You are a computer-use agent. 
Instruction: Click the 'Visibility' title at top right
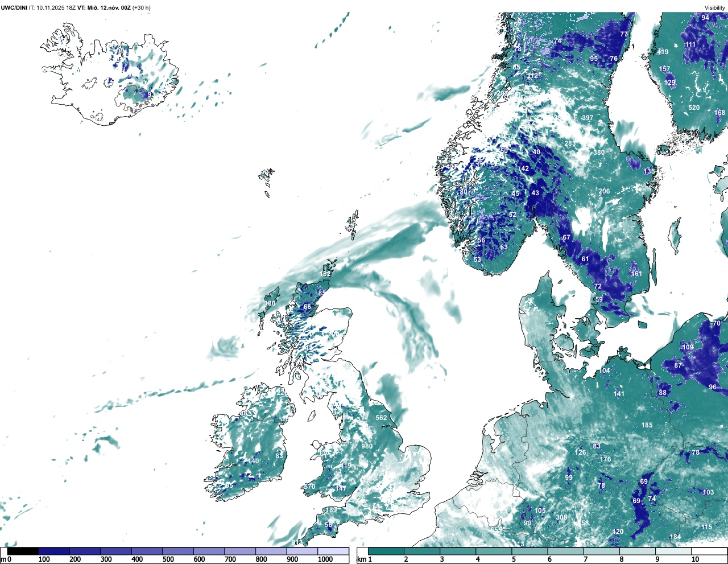[715, 7]
